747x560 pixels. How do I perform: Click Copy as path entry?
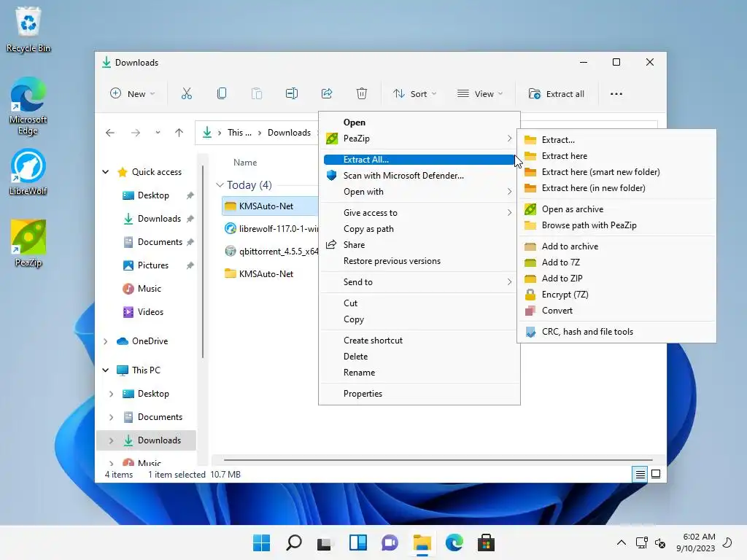[x=418, y=229]
